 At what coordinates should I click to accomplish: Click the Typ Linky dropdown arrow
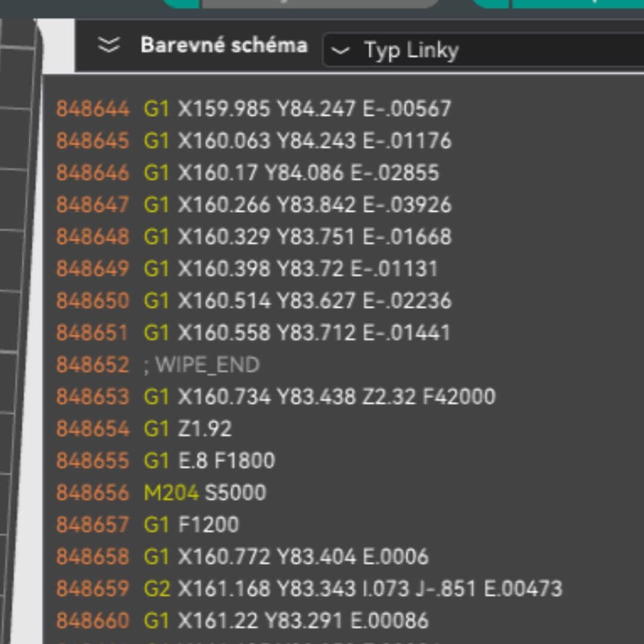click(340, 51)
